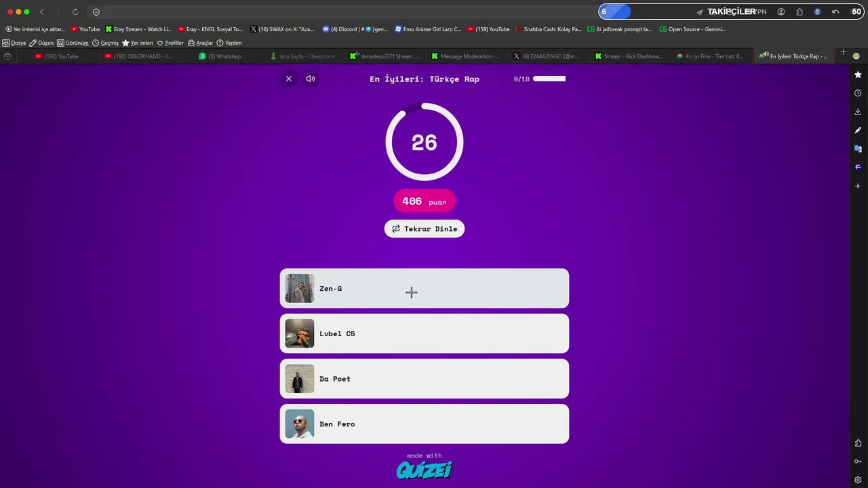Click the countdown timer circle showing 26
The width and height of the screenshot is (868, 488).
click(x=425, y=142)
